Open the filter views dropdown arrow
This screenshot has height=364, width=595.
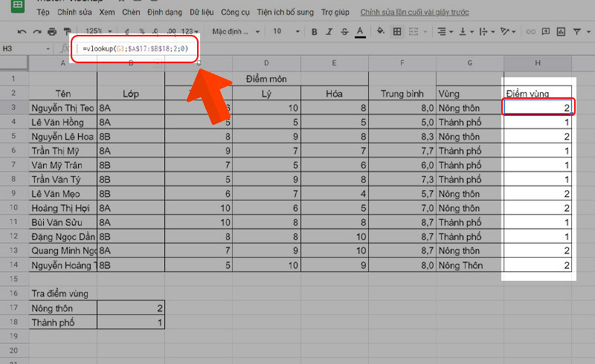coord(588,32)
